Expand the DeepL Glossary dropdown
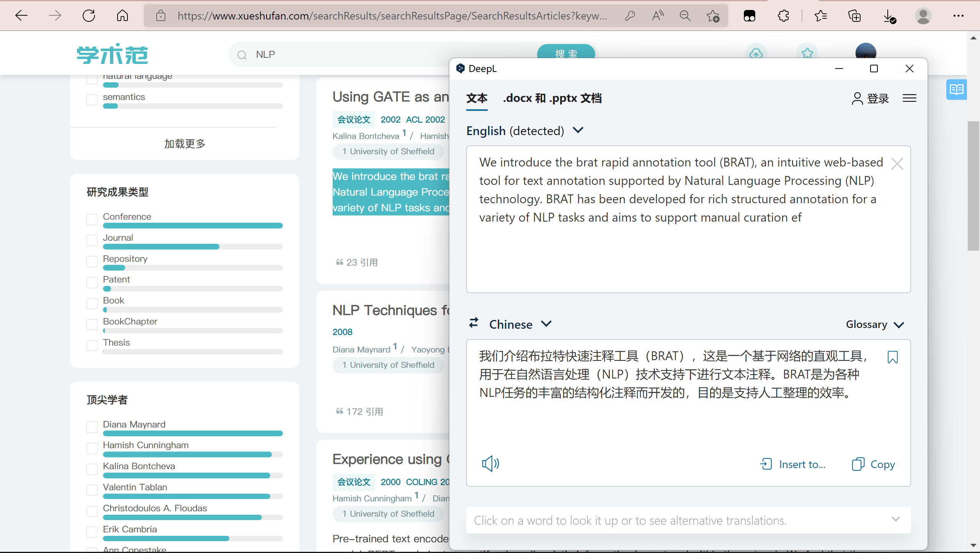 [x=875, y=325]
